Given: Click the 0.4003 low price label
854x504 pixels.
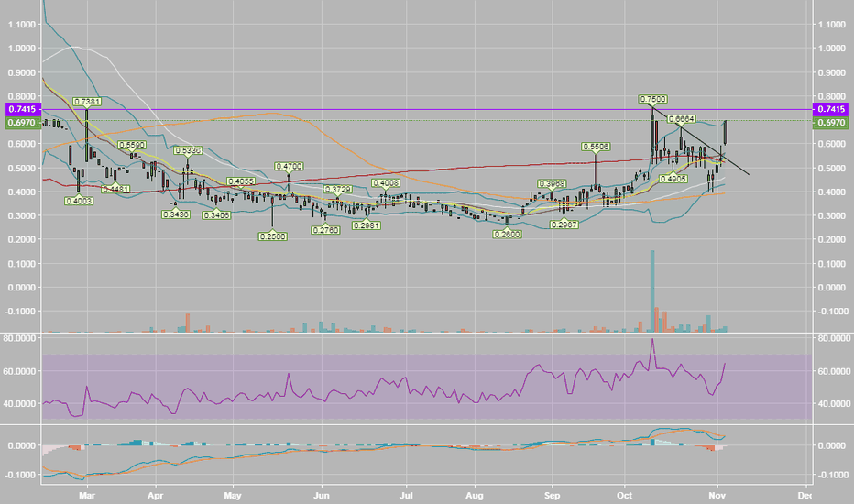Looking at the screenshot, I should pos(79,201).
